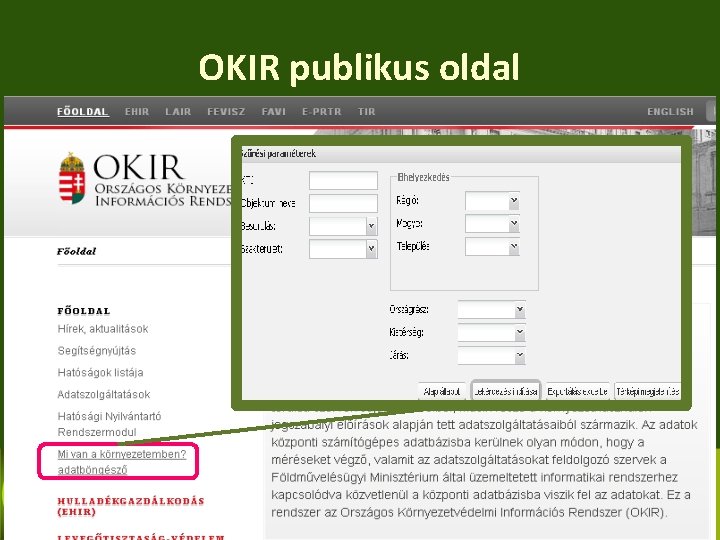This screenshot has height=540, width=720.
Task: Click the KTJ text input field
Action: pos(343,180)
